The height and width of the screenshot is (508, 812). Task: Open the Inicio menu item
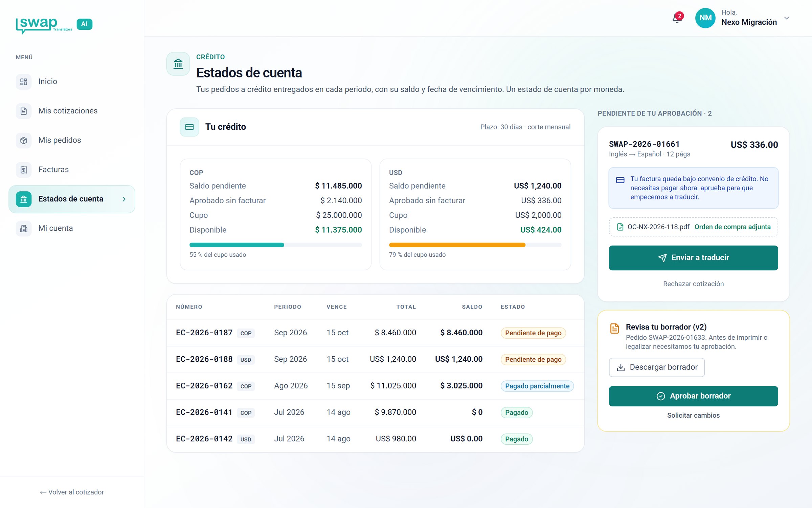(x=72, y=82)
